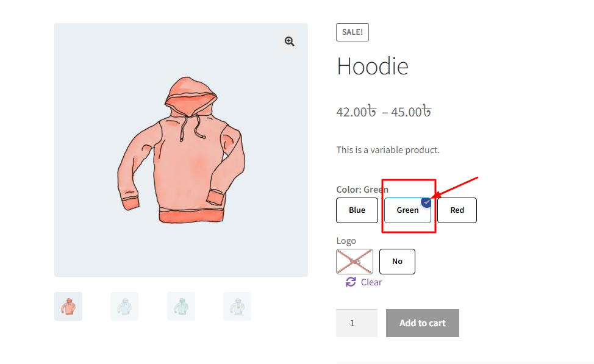Open the light blue hoodie thumbnail
Viewport: 594px width, 364px height.
(x=124, y=306)
